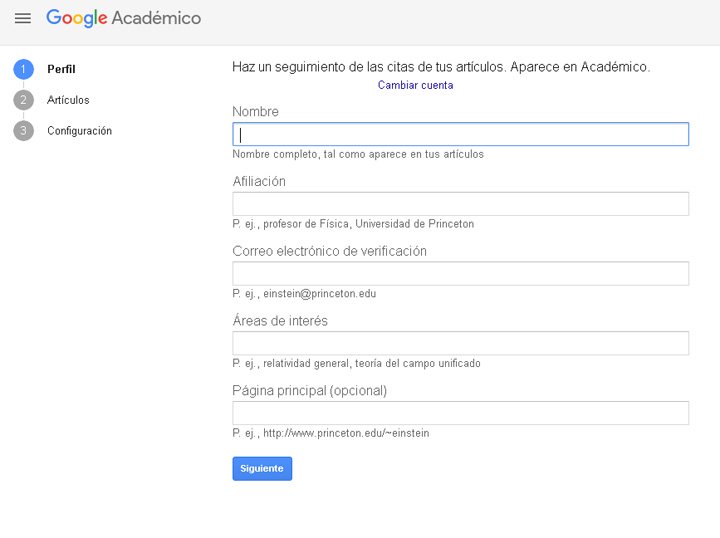Select step 1 circle for Perfil
This screenshot has width=720, height=538.
pyautogui.click(x=23, y=69)
